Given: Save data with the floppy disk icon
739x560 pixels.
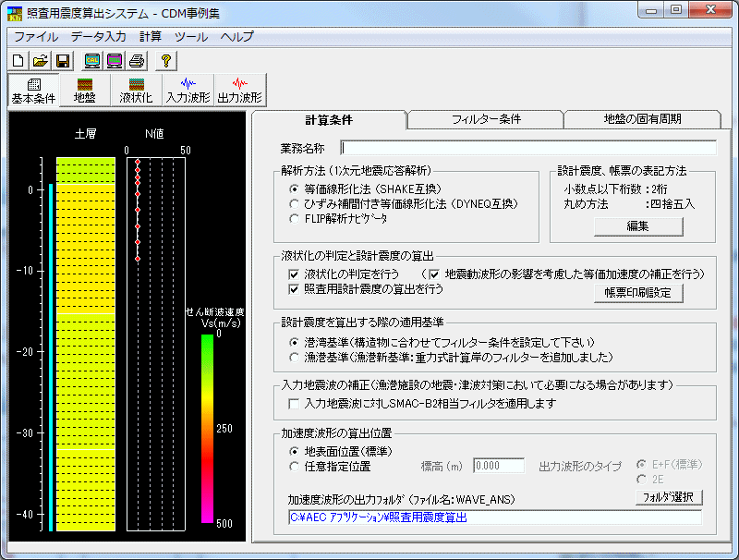Looking at the screenshot, I should pyautogui.click(x=63, y=62).
